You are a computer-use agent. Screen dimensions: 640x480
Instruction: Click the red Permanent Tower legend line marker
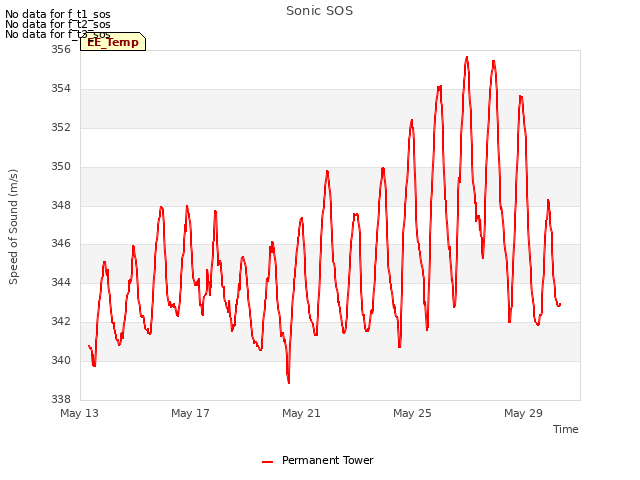(x=267, y=462)
